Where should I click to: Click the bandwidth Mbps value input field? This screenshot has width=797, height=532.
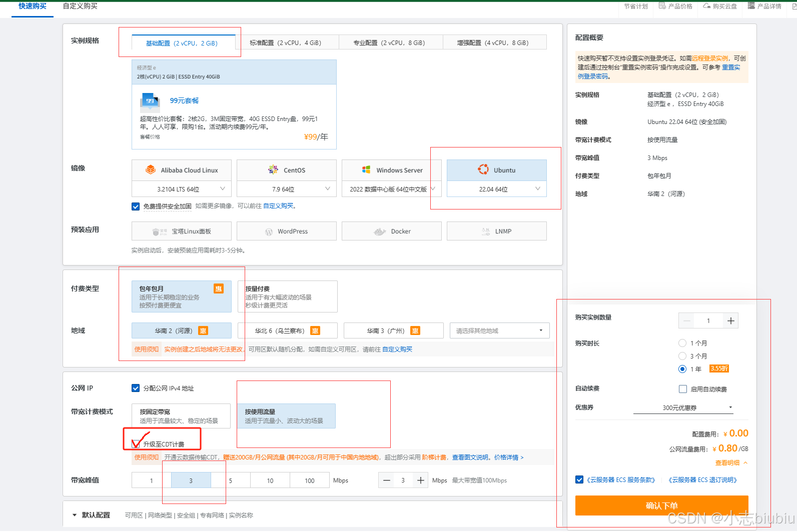[x=403, y=480]
